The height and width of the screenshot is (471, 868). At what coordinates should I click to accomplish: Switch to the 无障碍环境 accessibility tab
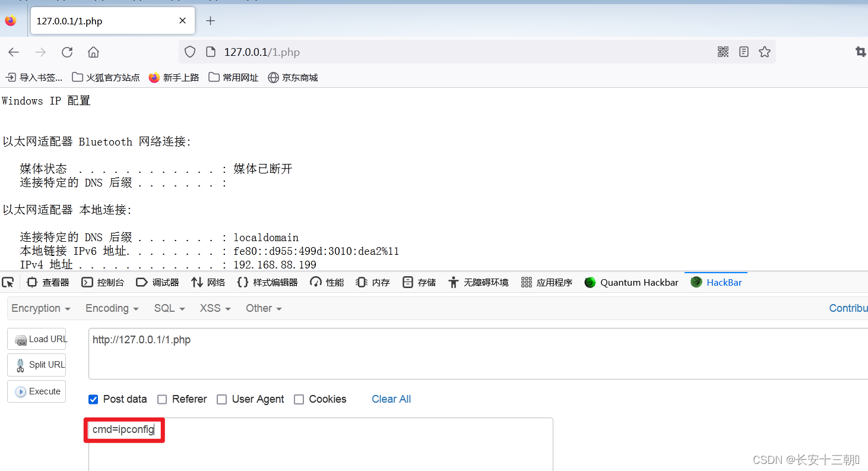479,283
